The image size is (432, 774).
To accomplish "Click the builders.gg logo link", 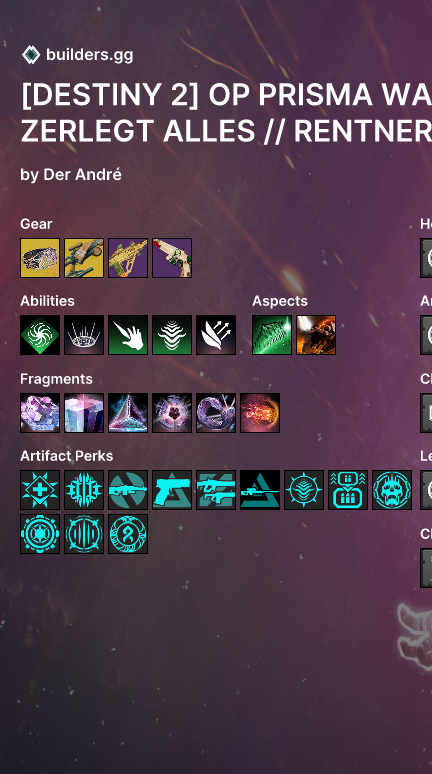I will [x=78, y=55].
